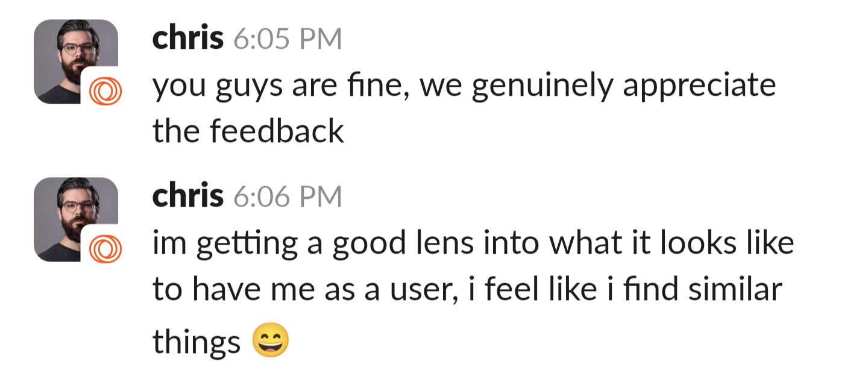Open chris's profile from the 6:06 PM username
The width and height of the screenshot is (868, 376).
tap(187, 197)
